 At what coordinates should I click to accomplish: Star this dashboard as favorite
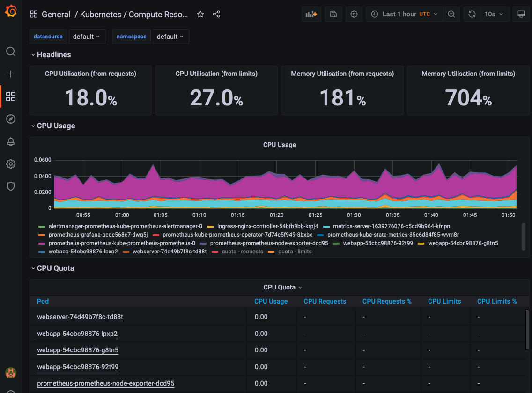click(x=200, y=14)
